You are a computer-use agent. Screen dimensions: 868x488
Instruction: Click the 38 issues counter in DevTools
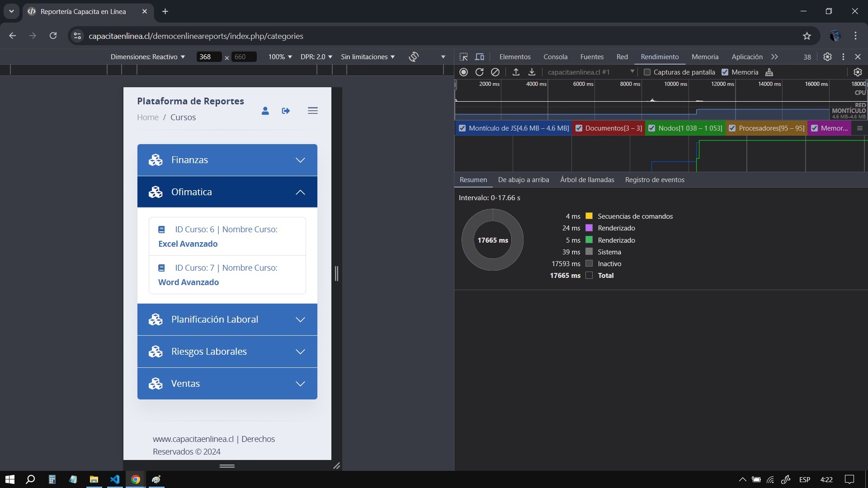click(807, 57)
